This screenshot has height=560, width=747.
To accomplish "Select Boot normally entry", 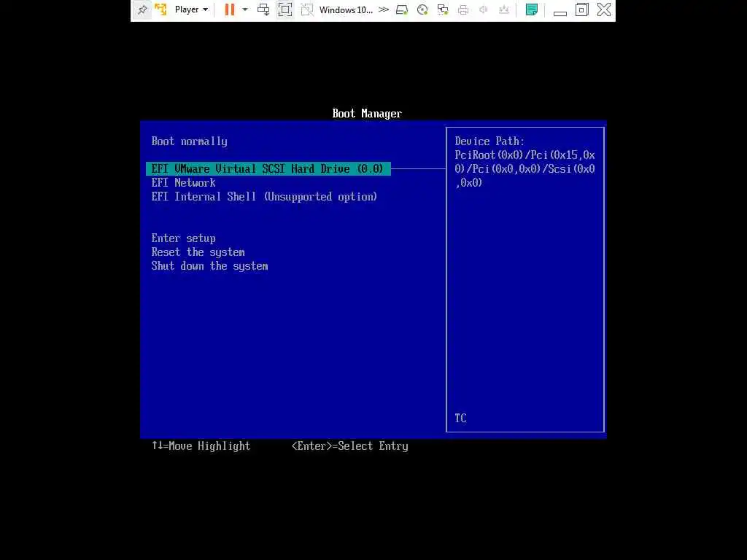I will click(189, 141).
